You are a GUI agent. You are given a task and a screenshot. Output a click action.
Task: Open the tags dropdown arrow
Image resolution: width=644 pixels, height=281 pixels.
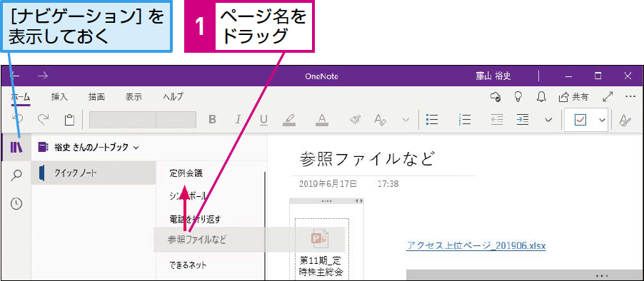click(602, 120)
